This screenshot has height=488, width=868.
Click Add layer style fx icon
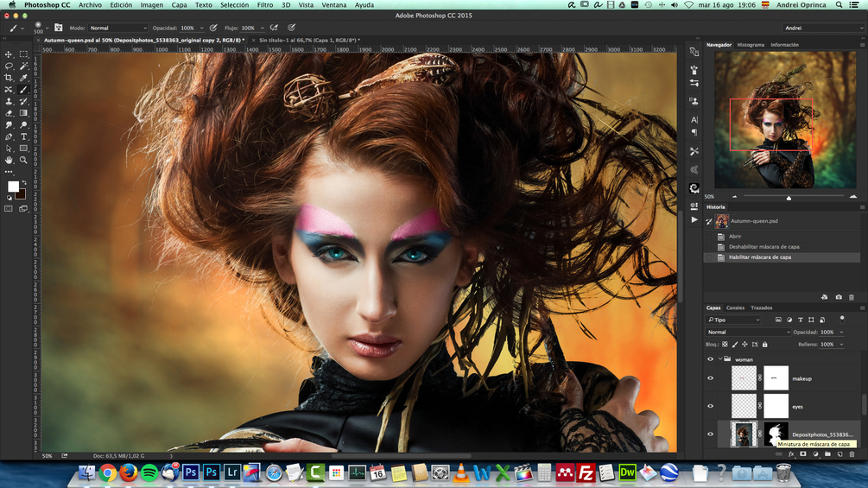click(x=791, y=454)
